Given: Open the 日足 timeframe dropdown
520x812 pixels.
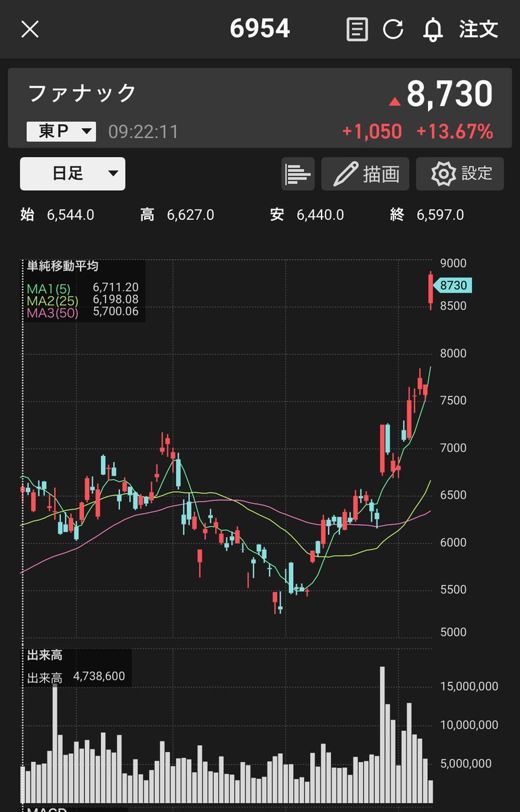Looking at the screenshot, I should tap(72, 174).
